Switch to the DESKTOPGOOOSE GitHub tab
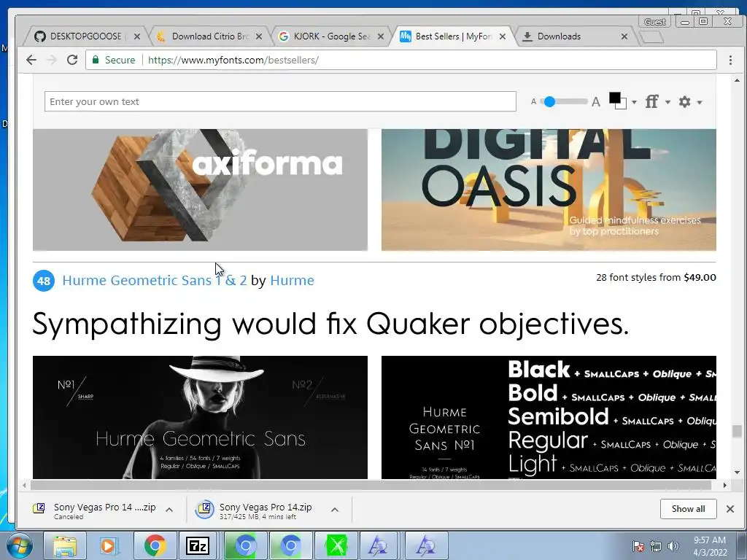 coord(85,36)
